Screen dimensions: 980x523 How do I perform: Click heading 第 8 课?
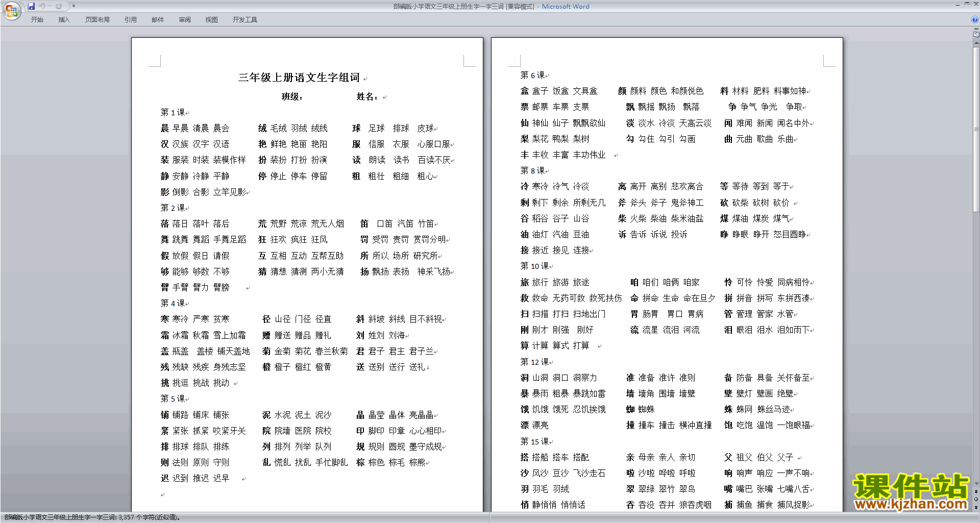(x=532, y=171)
